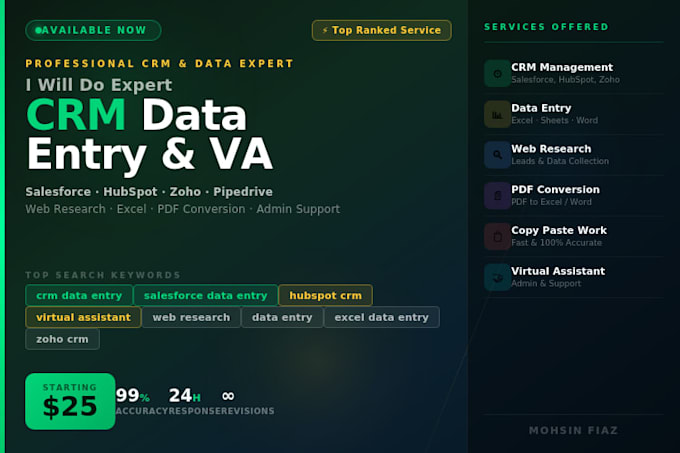
Task: Click the Available Now badge
Action: [x=93, y=30]
